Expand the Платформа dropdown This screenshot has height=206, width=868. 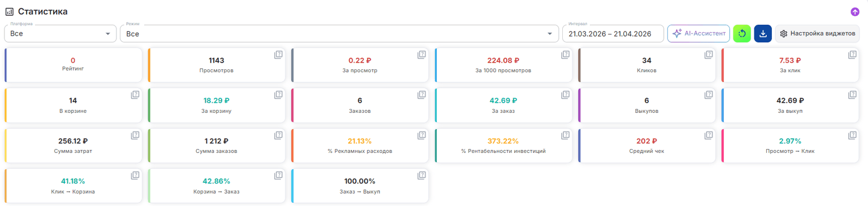[60, 34]
